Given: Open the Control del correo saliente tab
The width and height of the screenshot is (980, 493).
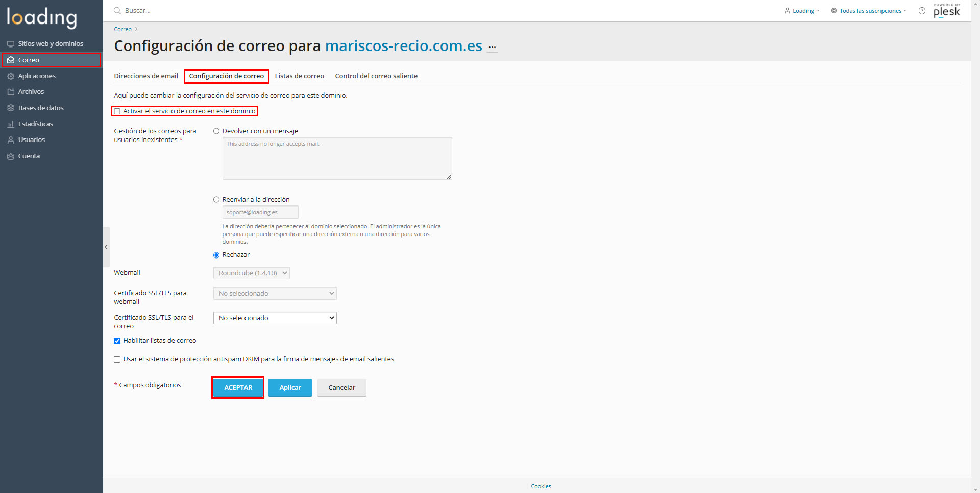Looking at the screenshot, I should click(376, 76).
